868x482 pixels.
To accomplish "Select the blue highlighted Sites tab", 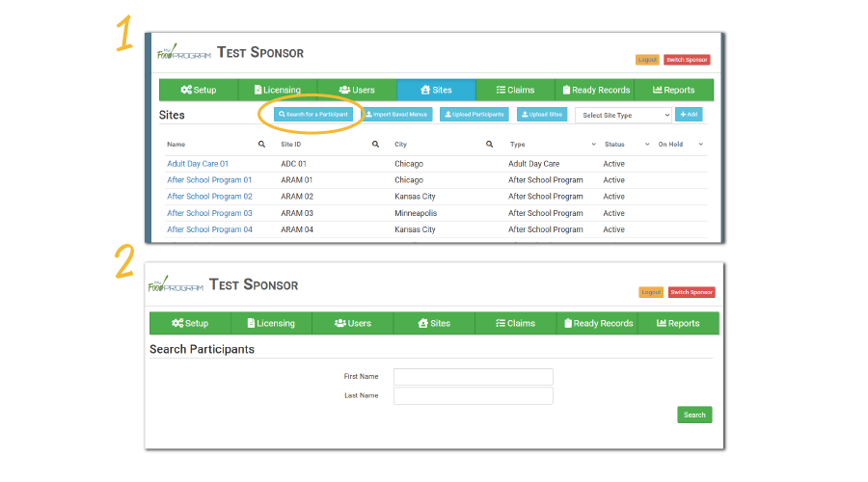I will [x=436, y=90].
